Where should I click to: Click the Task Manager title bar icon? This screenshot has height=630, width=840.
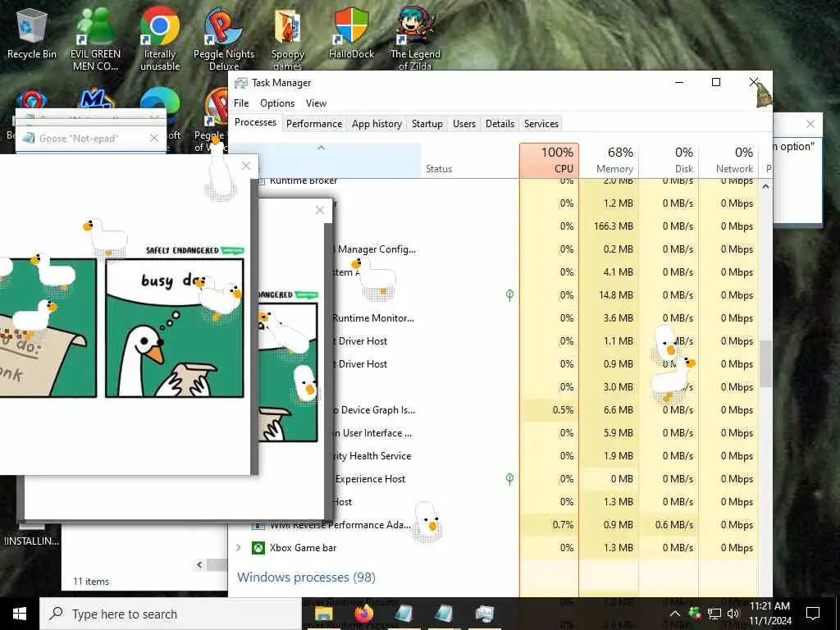241,83
